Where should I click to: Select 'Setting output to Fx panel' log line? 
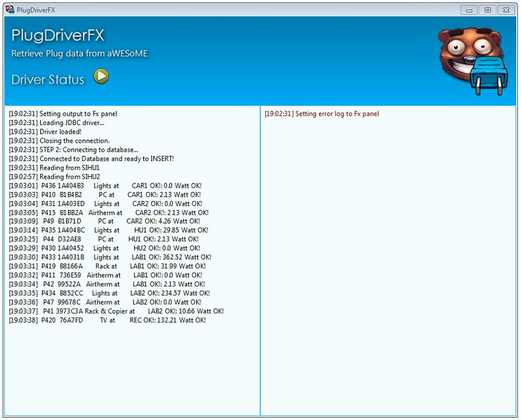point(63,114)
